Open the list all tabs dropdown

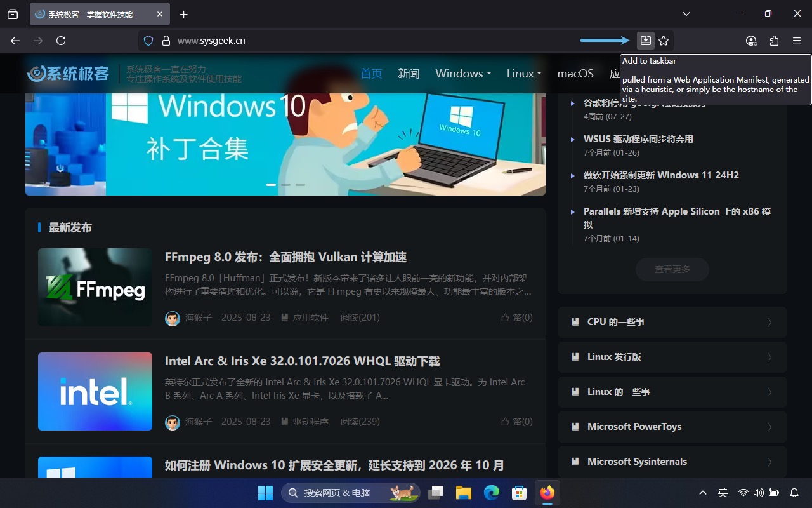click(x=686, y=14)
